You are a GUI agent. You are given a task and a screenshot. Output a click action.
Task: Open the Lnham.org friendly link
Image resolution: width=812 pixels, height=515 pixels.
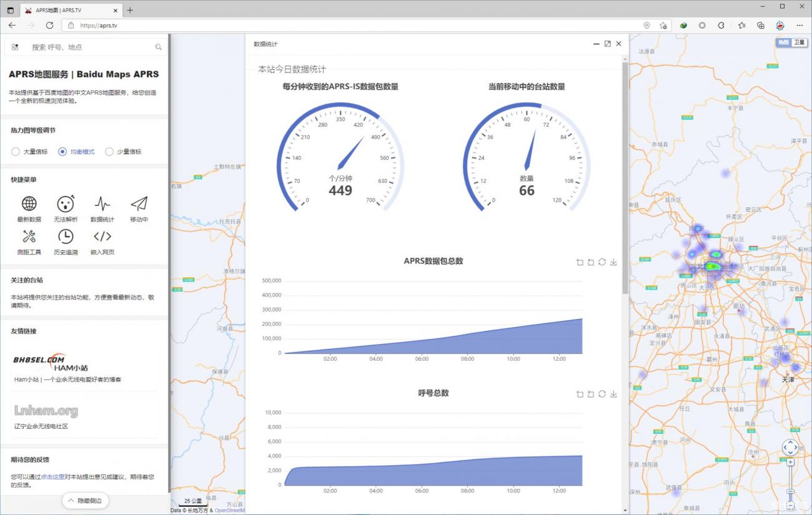(46, 411)
